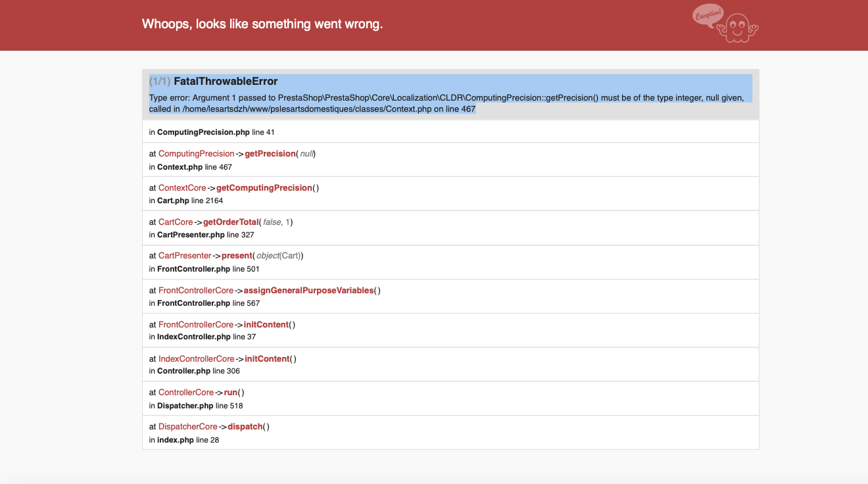Click the ContextCore class link

tap(182, 188)
